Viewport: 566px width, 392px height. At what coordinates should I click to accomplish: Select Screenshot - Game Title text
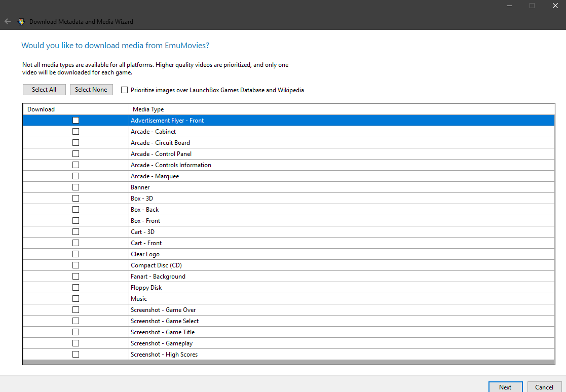pos(163,332)
